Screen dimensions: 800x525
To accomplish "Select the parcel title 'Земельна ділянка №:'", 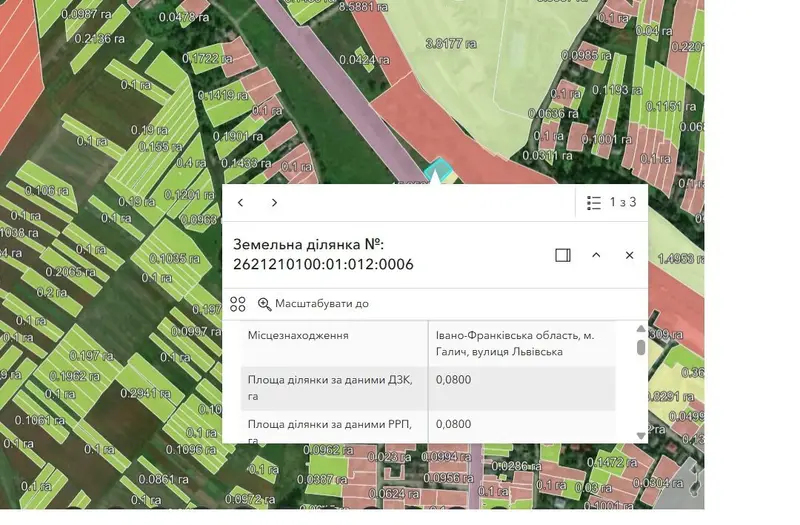I will [309, 244].
